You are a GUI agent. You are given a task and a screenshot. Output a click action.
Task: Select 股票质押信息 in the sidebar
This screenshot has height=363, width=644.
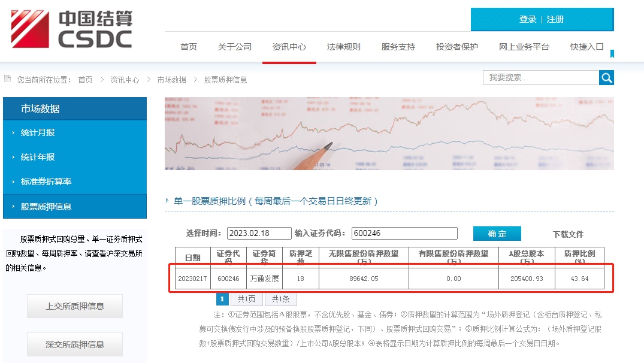[x=46, y=207]
